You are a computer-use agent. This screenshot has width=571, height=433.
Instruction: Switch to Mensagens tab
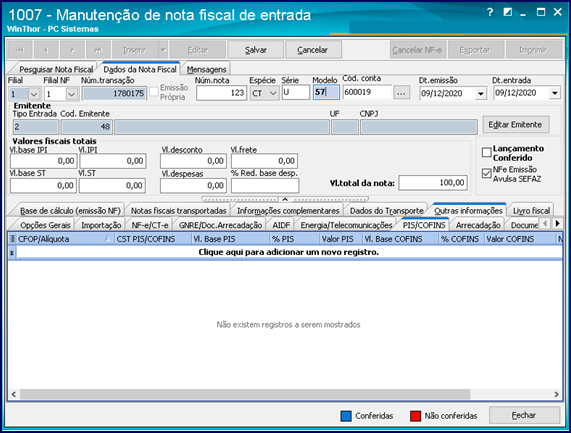pyautogui.click(x=206, y=69)
